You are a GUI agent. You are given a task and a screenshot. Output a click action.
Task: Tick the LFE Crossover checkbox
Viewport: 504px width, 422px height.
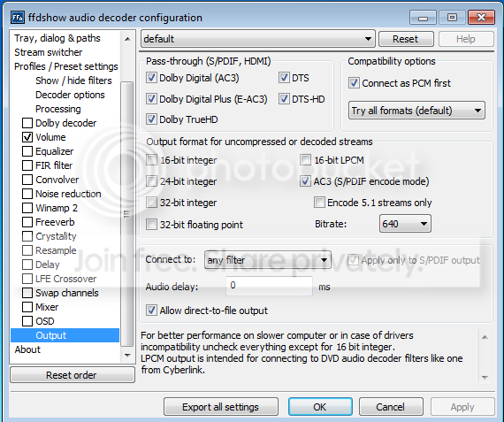(27, 279)
